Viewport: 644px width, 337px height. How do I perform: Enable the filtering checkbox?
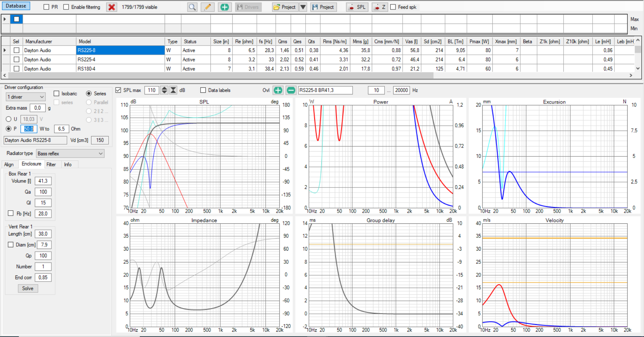click(66, 7)
